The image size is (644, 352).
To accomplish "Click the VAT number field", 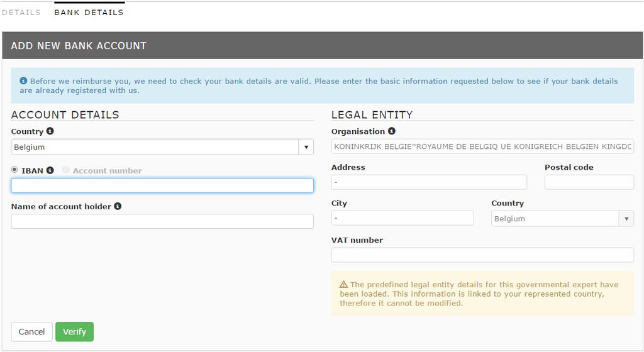I will pos(482,255).
